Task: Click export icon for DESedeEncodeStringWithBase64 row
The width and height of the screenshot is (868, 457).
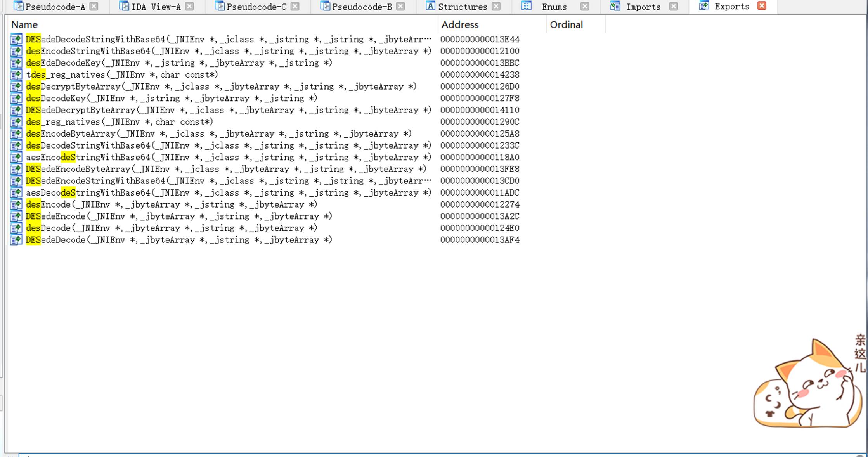Action: click(x=16, y=181)
